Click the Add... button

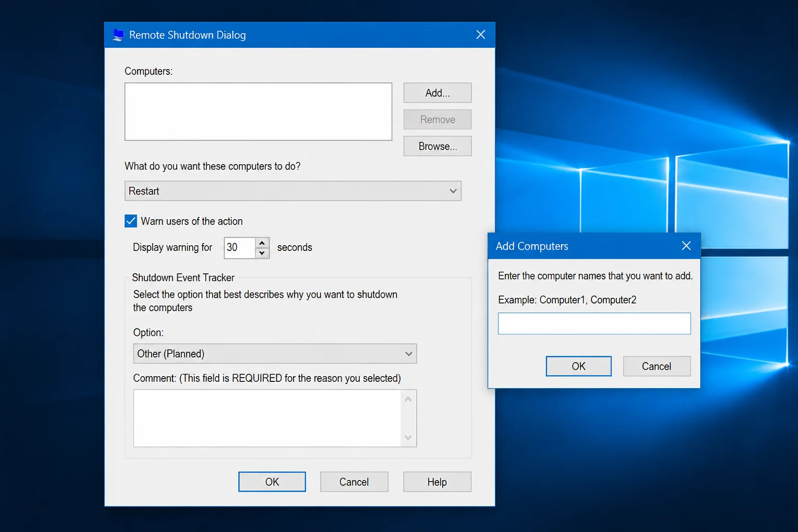coord(437,93)
